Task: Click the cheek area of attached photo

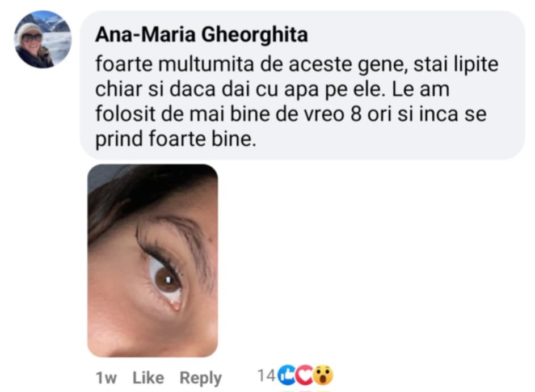Action: [130, 318]
